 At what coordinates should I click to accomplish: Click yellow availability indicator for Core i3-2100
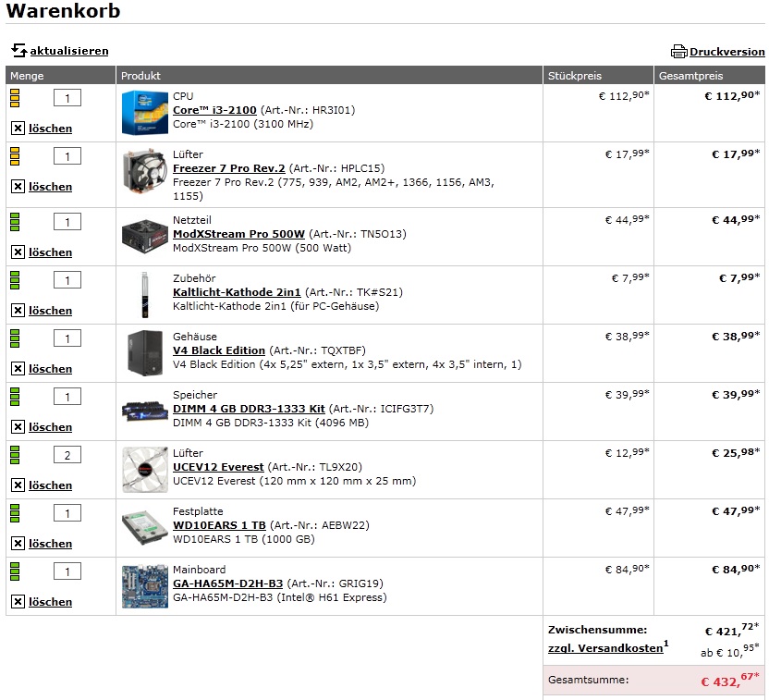pyautogui.click(x=15, y=98)
